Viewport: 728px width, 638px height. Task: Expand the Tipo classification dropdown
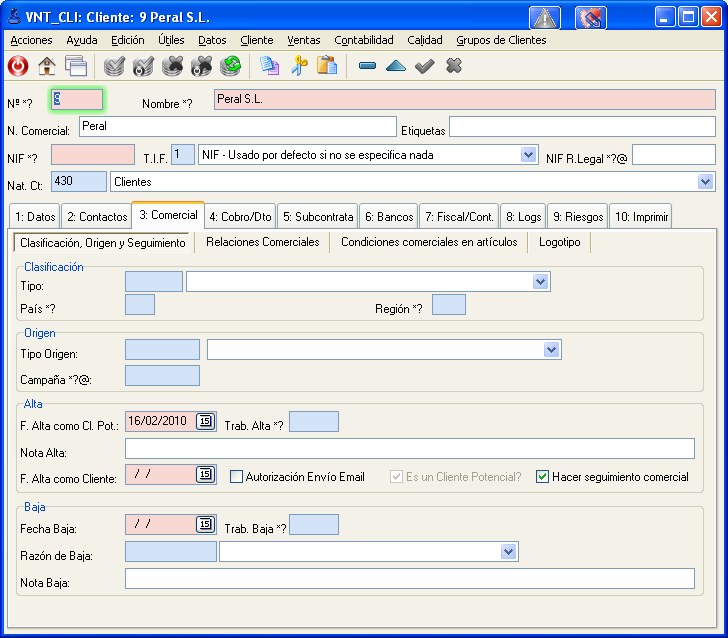(540, 283)
